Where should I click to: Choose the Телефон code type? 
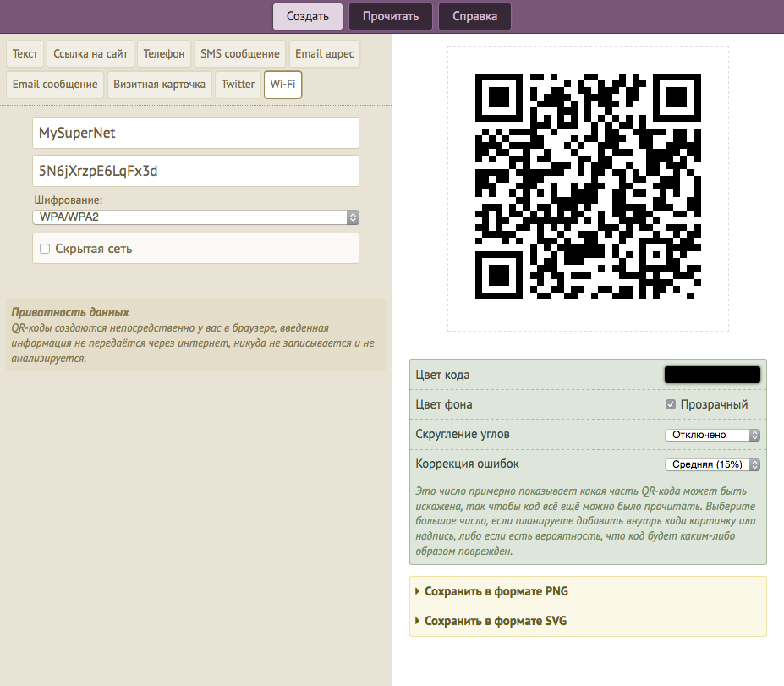[x=164, y=53]
